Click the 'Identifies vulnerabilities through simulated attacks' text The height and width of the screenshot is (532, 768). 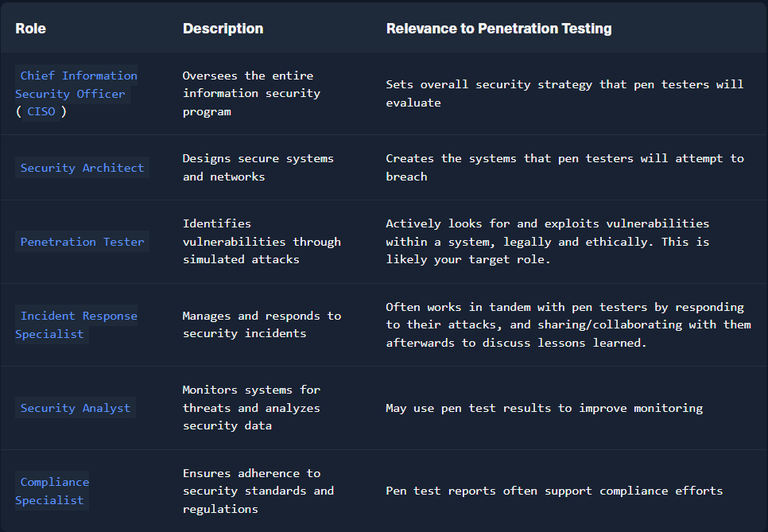(262, 242)
